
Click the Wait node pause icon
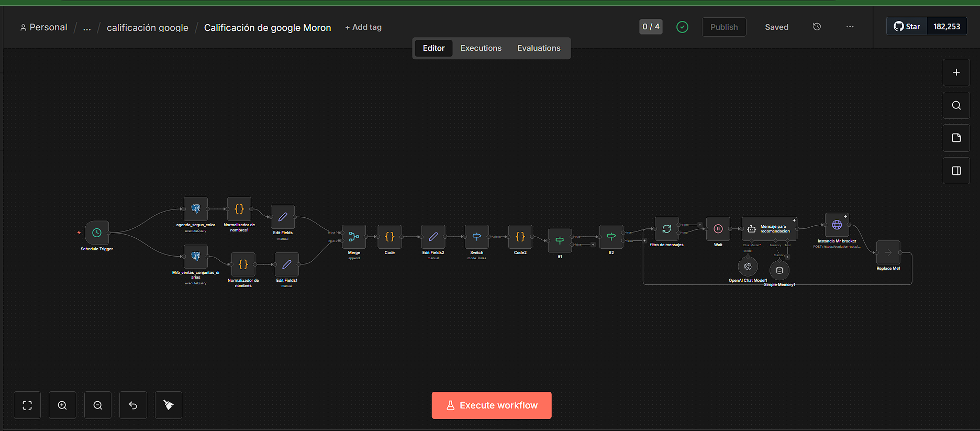(718, 229)
